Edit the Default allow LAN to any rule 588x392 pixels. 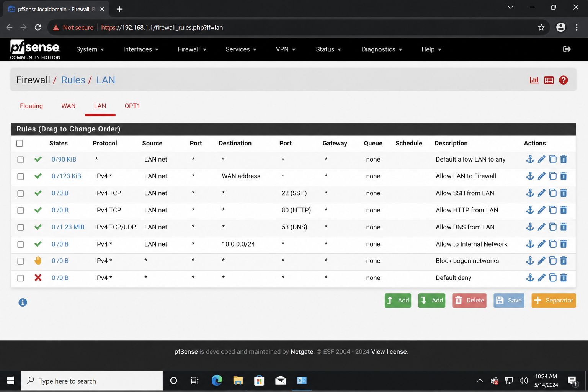point(541,159)
